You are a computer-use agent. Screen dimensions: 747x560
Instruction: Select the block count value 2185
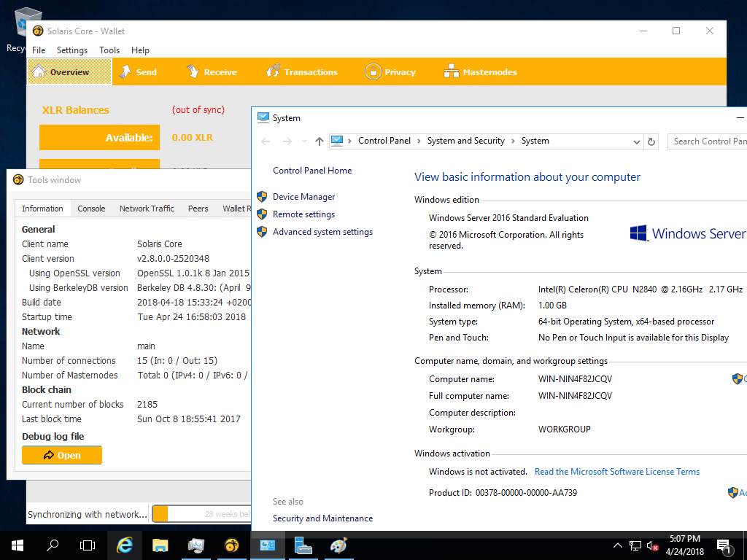tap(147, 404)
